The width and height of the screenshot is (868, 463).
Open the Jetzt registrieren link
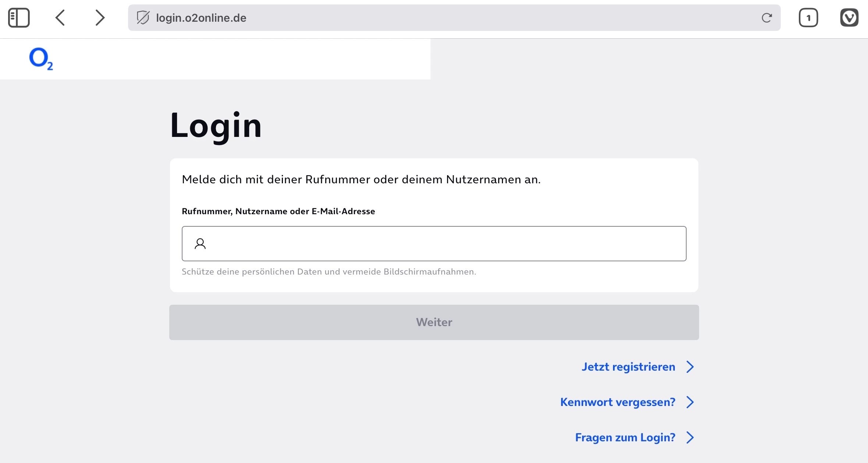point(628,367)
